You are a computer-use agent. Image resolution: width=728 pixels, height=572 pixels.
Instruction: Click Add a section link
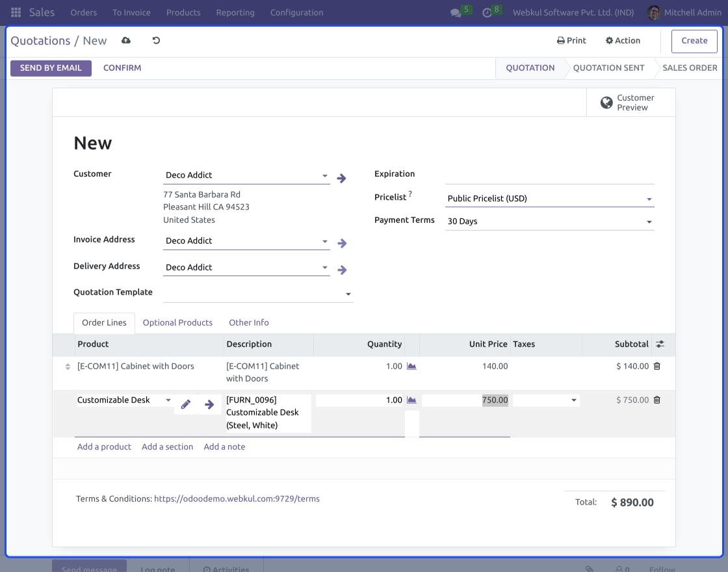(x=167, y=447)
